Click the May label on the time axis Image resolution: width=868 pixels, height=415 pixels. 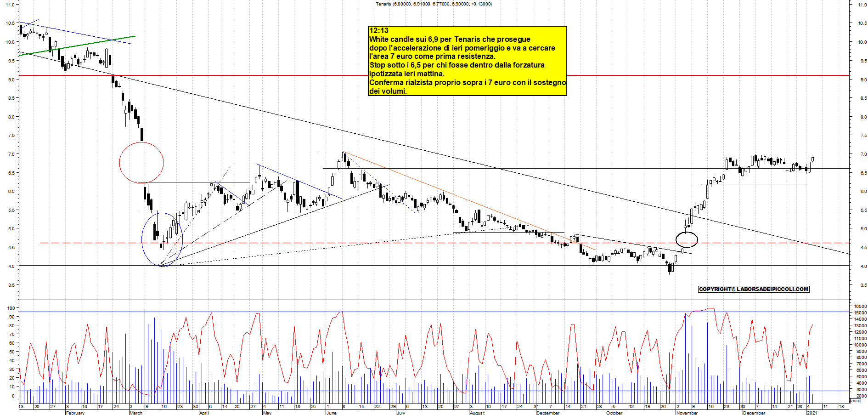coord(267,413)
